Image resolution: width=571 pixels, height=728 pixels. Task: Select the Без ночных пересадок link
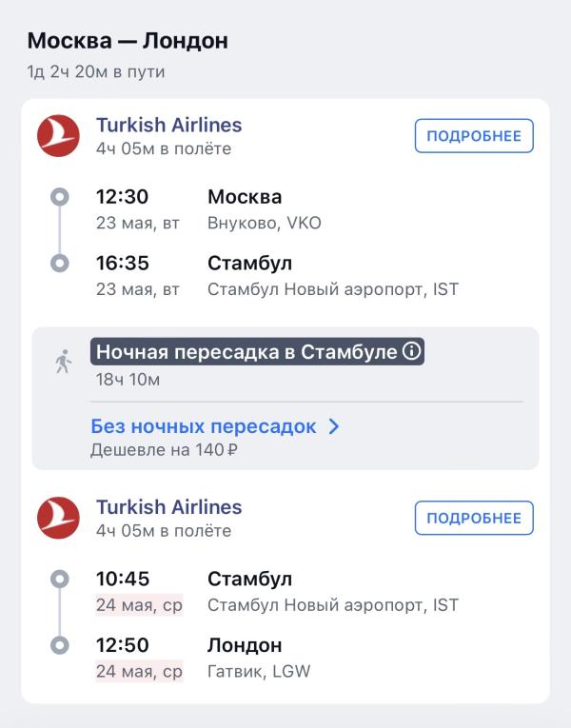pos(204,426)
